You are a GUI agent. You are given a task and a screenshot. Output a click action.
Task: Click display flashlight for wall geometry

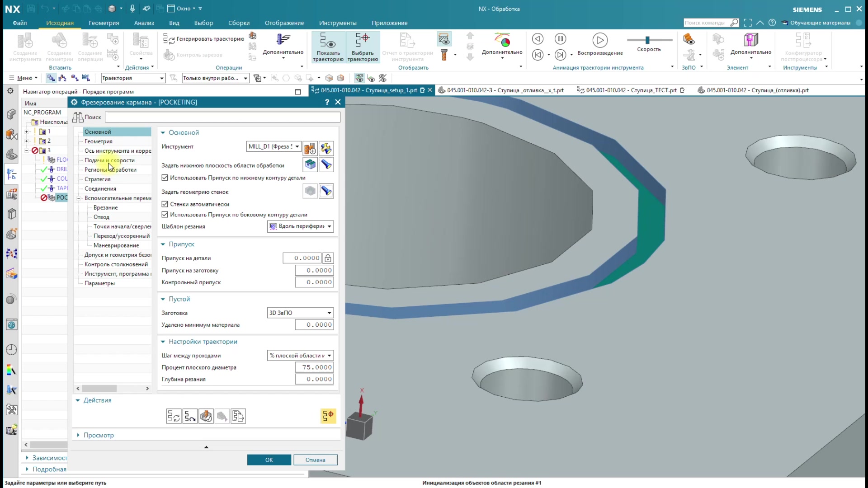point(326,191)
